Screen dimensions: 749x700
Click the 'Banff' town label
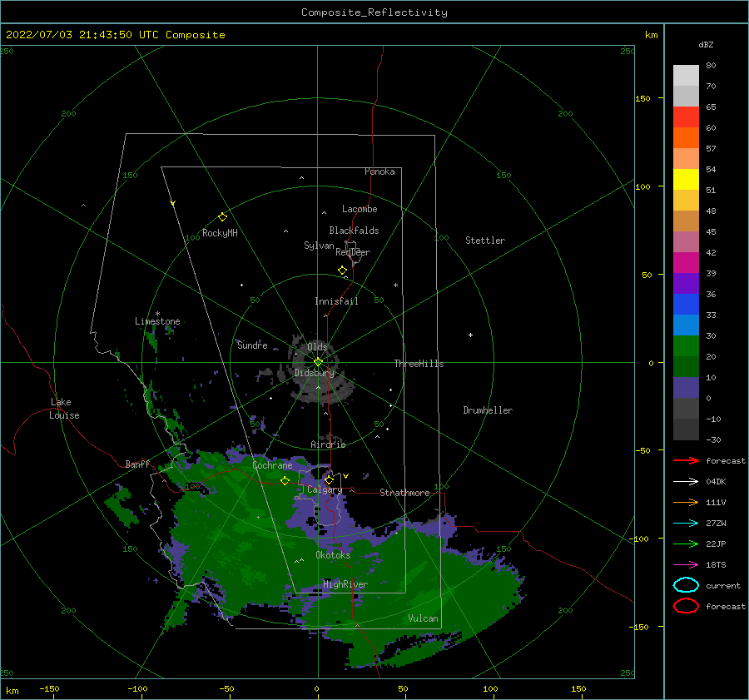pyautogui.click(x=137, y=464)
